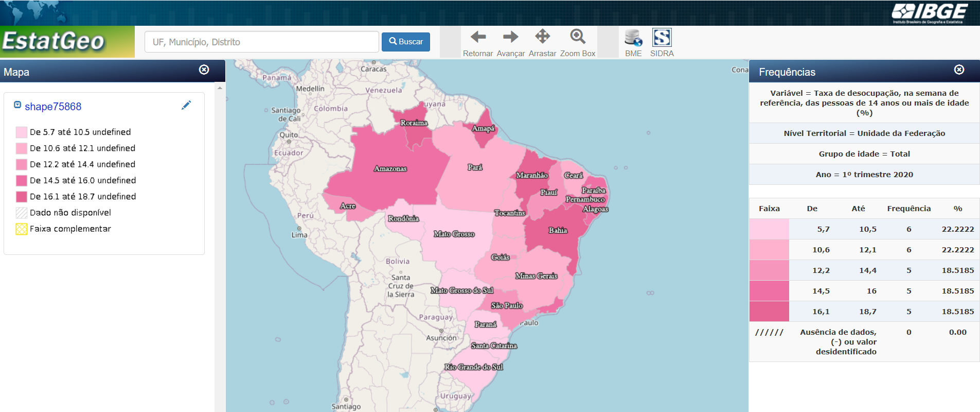Viewport: 980px width, 412px height.
Task: Click the Amazonas state on the map
Action: point(390,168)
